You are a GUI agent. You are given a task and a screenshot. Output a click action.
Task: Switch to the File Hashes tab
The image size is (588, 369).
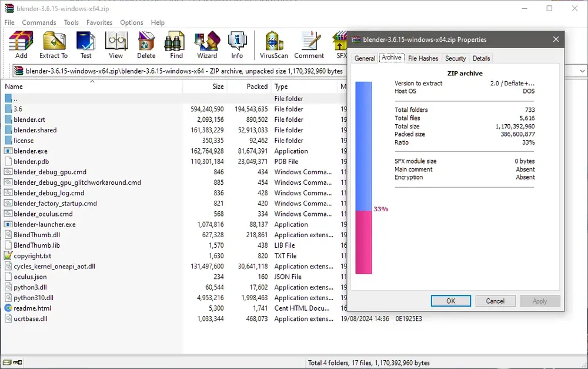pyautogui.click(x=423, y=58)
